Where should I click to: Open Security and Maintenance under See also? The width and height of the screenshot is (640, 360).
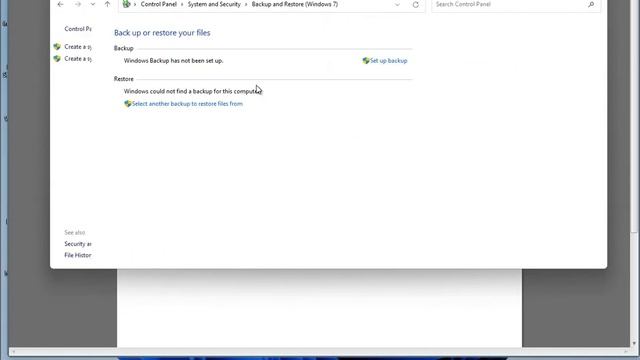[x=78, y=244]
